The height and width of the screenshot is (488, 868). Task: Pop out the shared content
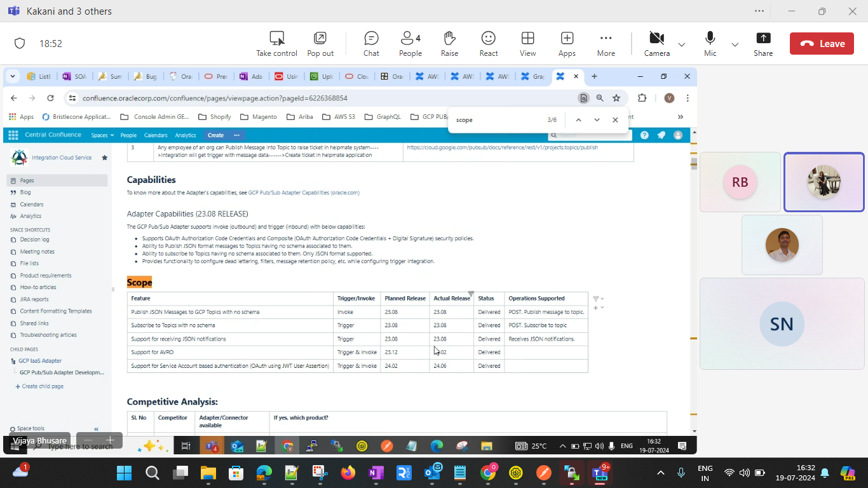[x=320, y=44]
